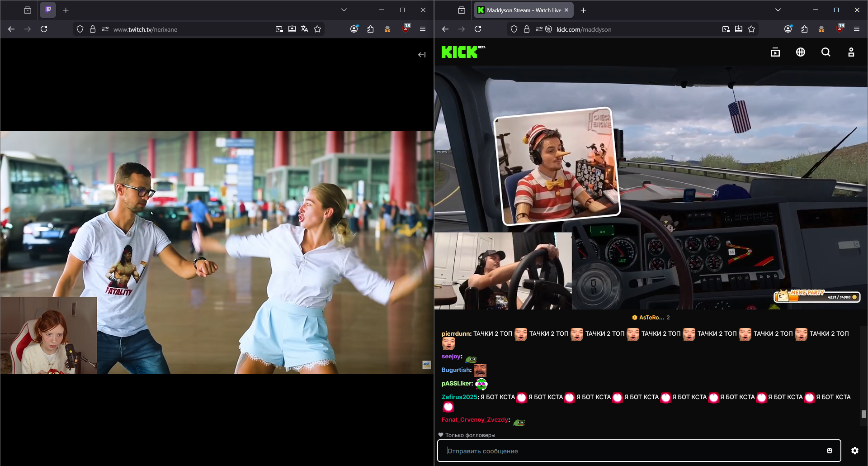Toggle bookmark star for Twitch page
This screenshot has height=466, width=868.
(x=317, y=29)
